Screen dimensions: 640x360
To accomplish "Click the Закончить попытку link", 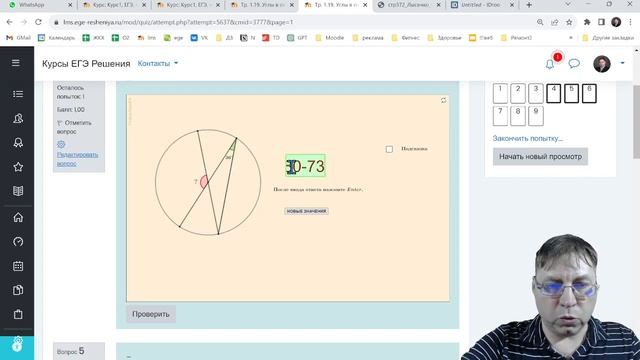I will click(528, 138).
